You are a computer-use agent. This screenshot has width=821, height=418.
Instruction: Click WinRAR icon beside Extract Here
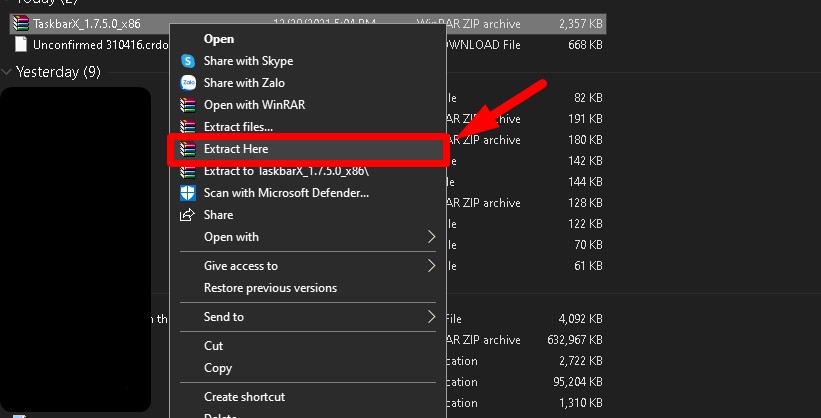click(187, 149)
